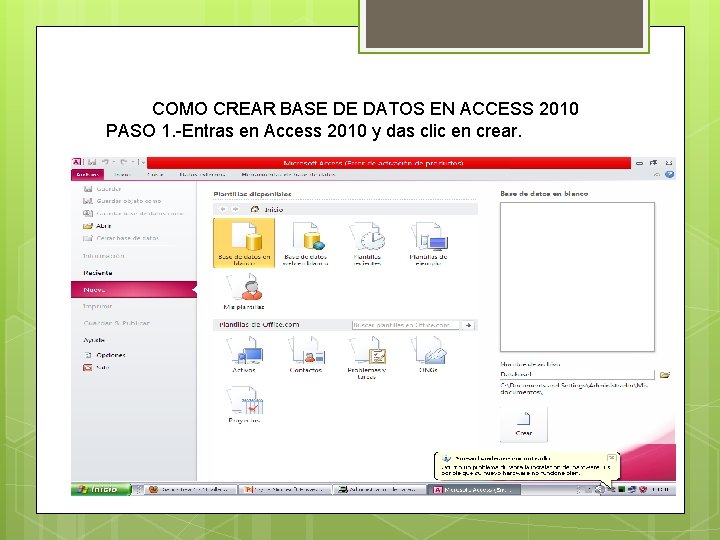The width and height of the screenshot is (720, 540).
Task: Select Reciente in the backstage menu
Action: [98, 273]
